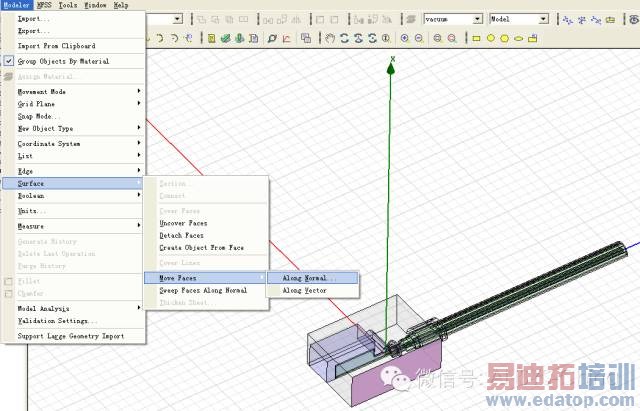Open the dropdown left of Boolean icons
Screen dimensions: 640x411
point(178,19)
